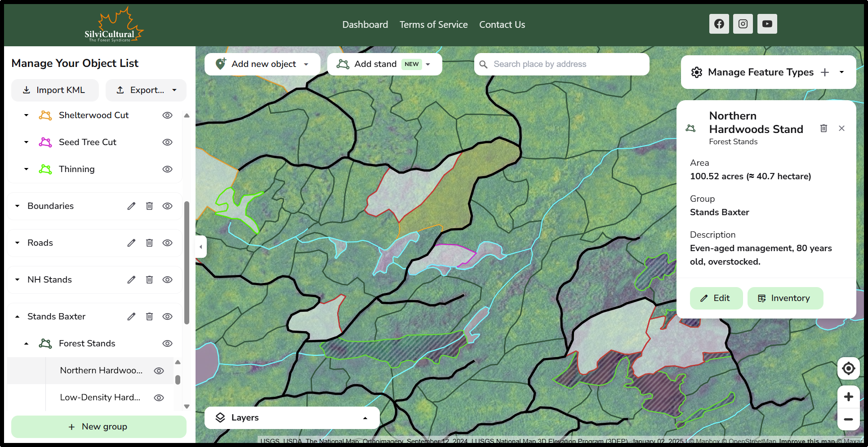Click the geolocate crosshair button on the map
The image size is (868, 447).
[x=849, y=368]
